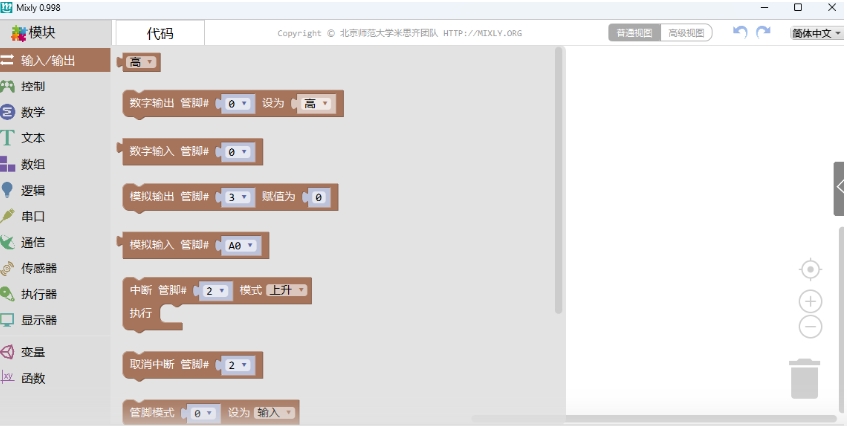Open pin dropdown in 数字输出 block
This screenshot has width=847, height=426.
tap(238, 104)
